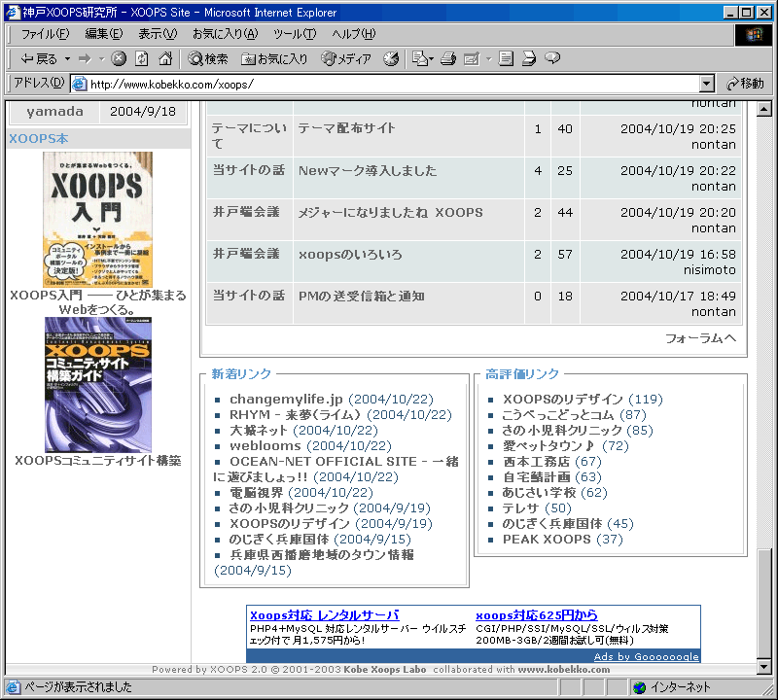Click the Back (戻る) toolbar button
This screenshot has width=778, height=700.
coord(39,59)
